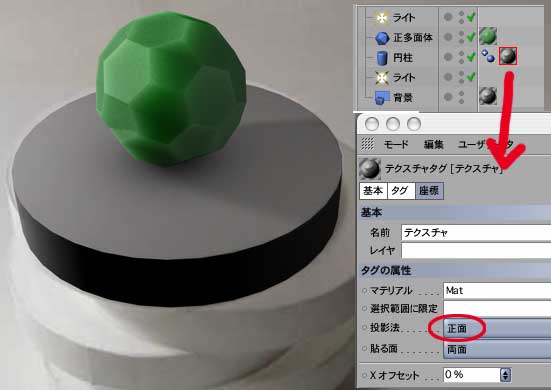Toggle visibility dots on the 円柱 row
551x390 pixels.
[x=461, y=57]
